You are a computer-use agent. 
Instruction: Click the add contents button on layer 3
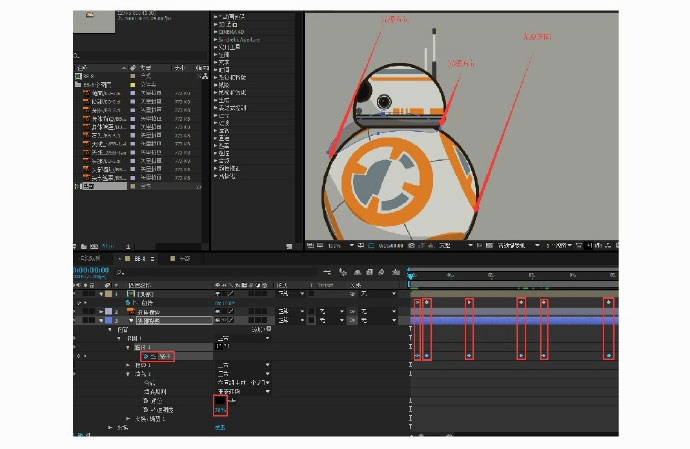268,329
